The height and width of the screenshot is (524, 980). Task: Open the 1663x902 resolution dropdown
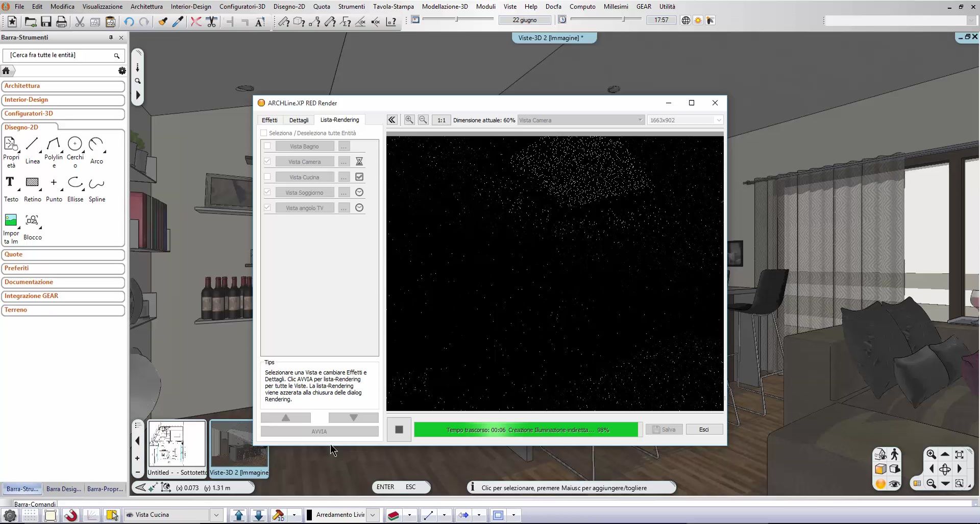[685, 120]
